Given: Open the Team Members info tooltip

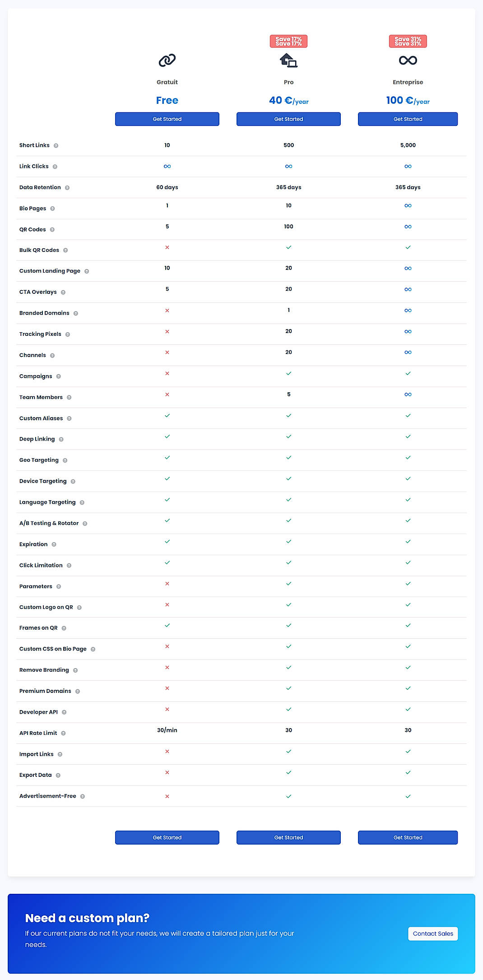Looking at the screenshot, I should (69, 397).
